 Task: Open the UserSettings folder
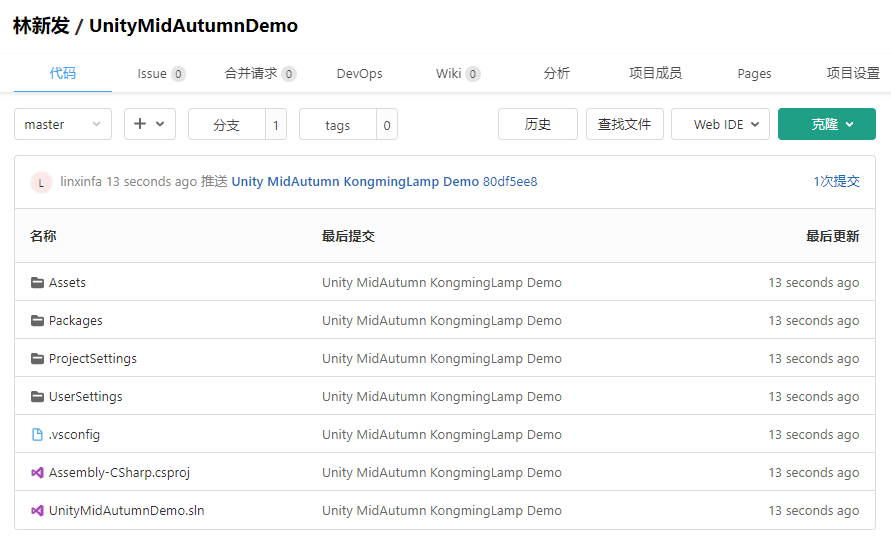[x=85, y=397]
